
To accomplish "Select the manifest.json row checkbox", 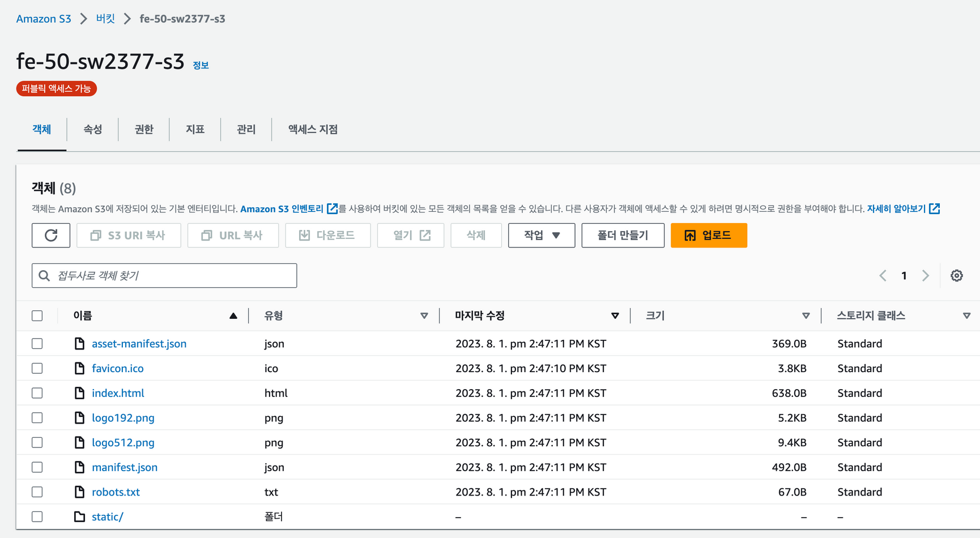I will [x=37, y=467].
